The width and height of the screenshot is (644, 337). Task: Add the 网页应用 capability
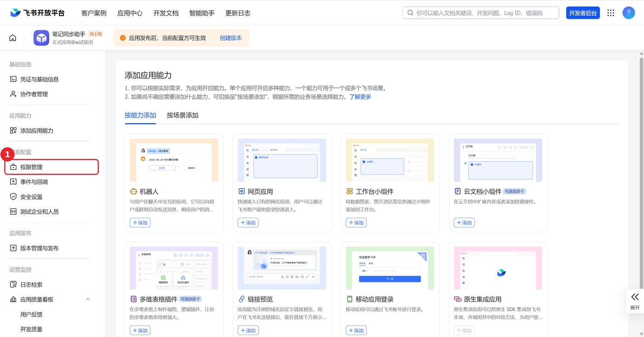click(248, 222)
